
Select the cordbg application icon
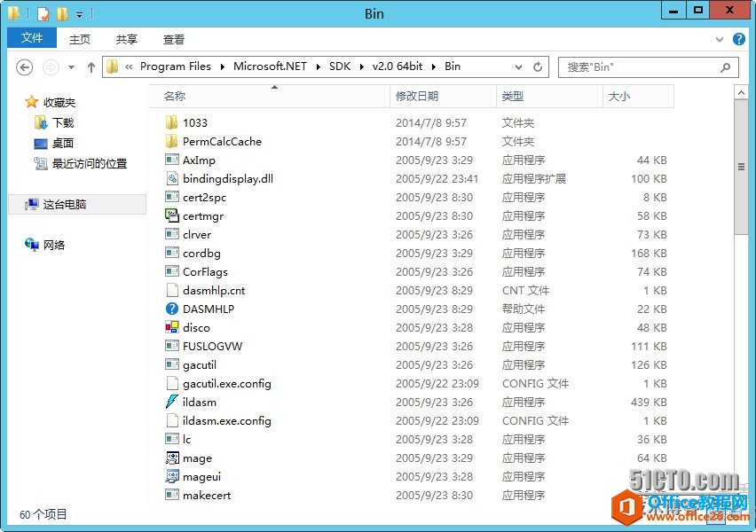(x=171, y=253)
